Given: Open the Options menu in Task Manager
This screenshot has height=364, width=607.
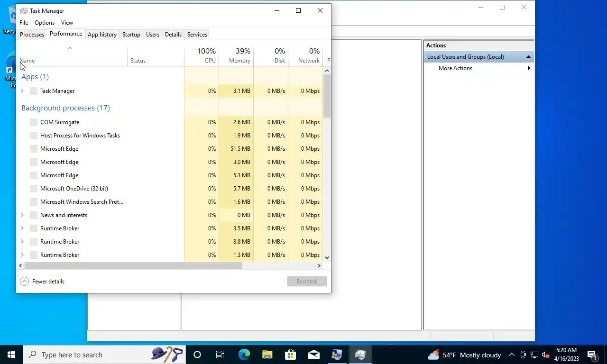Looking at the screenshot, I should point(45,23).
